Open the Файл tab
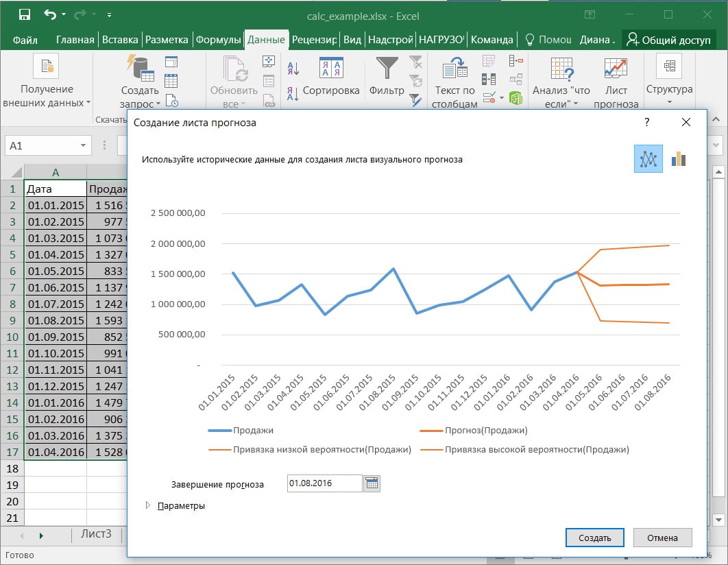This screenshot has width=728, height=565. [x=25, y=40]
